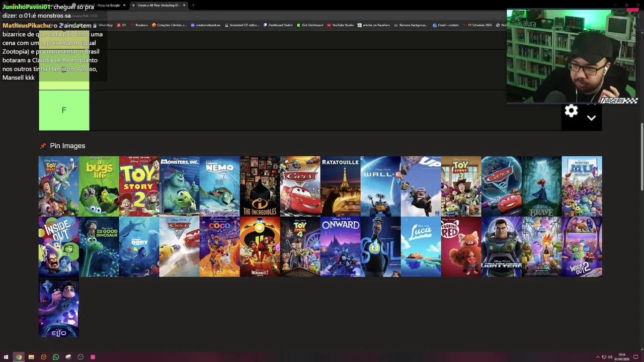
Task: Pick the Monsters, Inc. poster
Action: [x=180, y=187]
